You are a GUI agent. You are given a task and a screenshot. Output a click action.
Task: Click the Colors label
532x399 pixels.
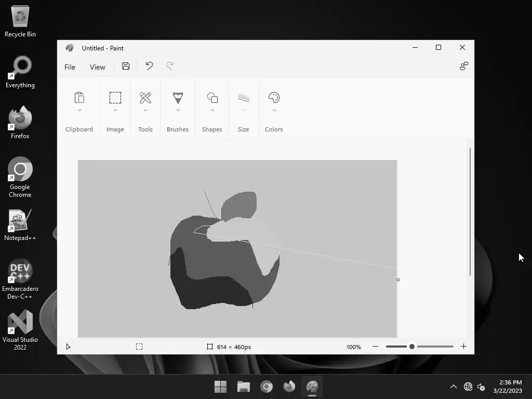tap(274, 129)
